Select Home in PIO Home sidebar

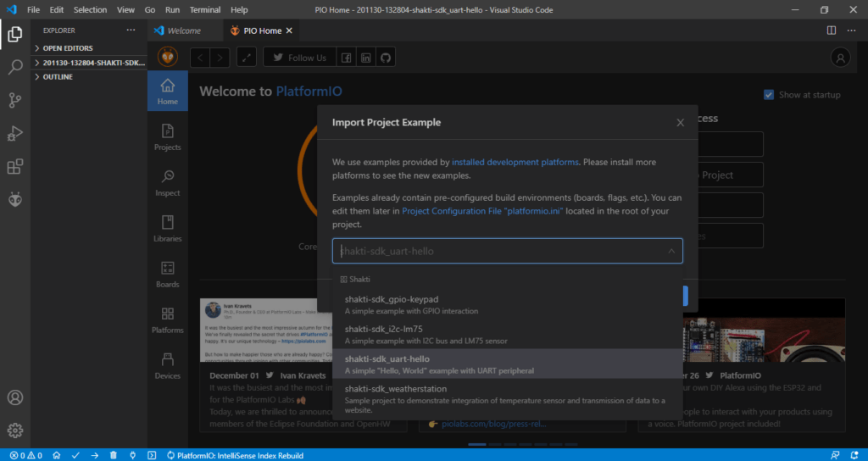[167, 92]
